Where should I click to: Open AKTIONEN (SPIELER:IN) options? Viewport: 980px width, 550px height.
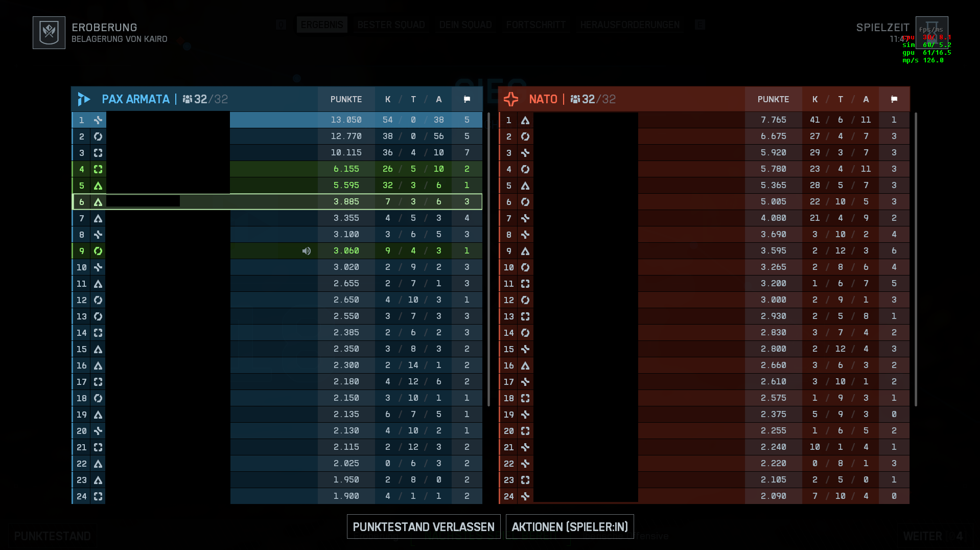[570, 526]
